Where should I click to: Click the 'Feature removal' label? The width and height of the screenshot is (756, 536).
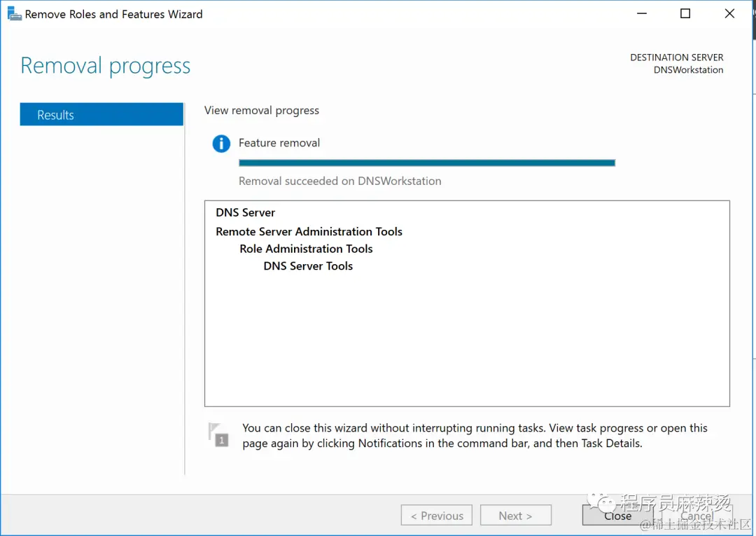[x=279, y=143]
